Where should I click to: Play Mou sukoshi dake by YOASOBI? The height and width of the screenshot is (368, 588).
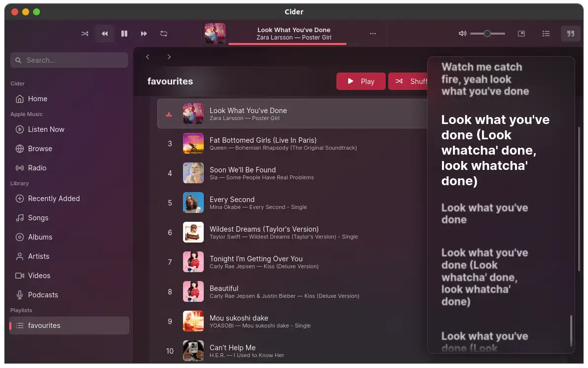(x=292, y=322)
